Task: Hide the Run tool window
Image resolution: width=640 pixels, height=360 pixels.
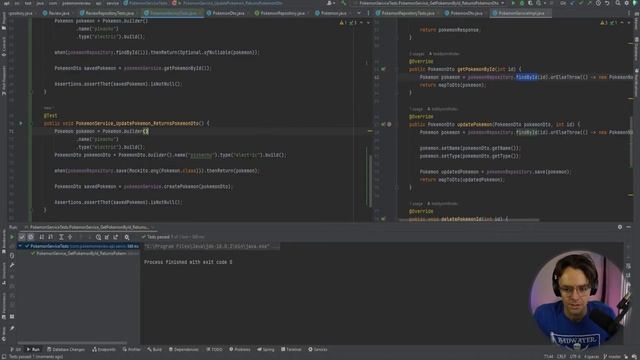Action: (x=629, y=227)
